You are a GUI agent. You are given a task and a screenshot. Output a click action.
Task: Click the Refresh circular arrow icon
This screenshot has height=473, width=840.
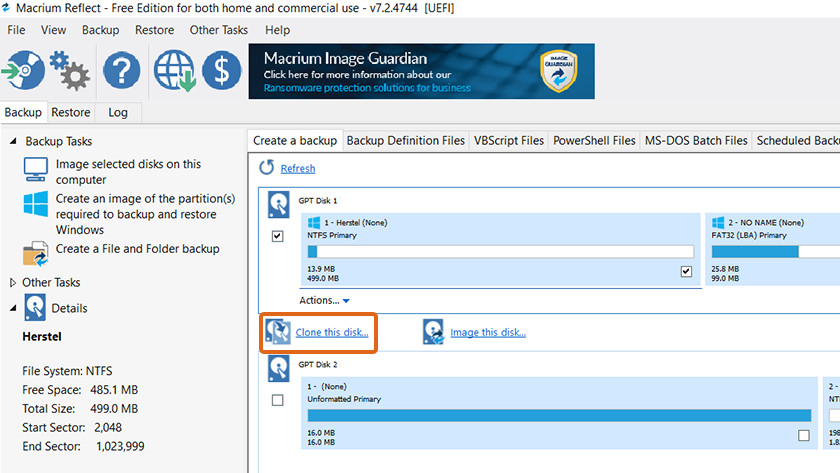(x=266, y=168)
